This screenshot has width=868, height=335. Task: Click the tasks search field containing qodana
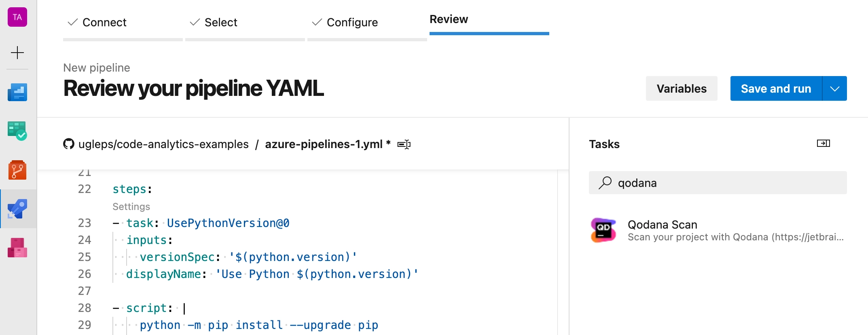(x=718, y=183)
